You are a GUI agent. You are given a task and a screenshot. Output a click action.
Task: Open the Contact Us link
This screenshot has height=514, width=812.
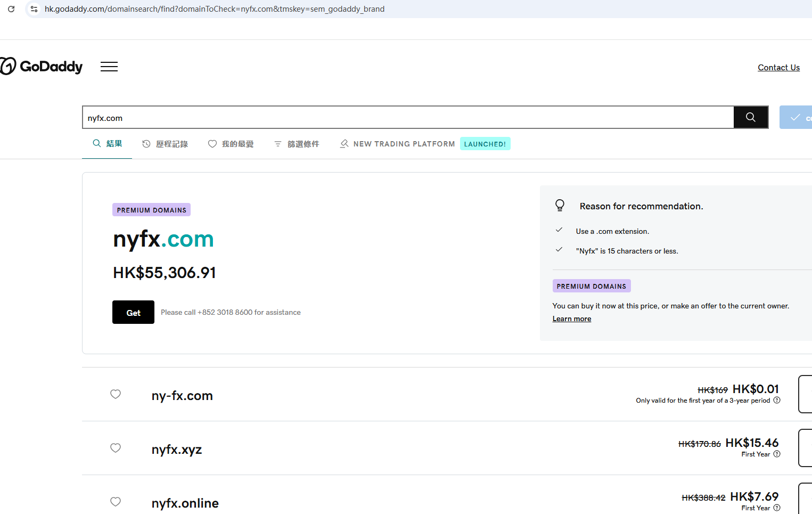pos(778,68)
